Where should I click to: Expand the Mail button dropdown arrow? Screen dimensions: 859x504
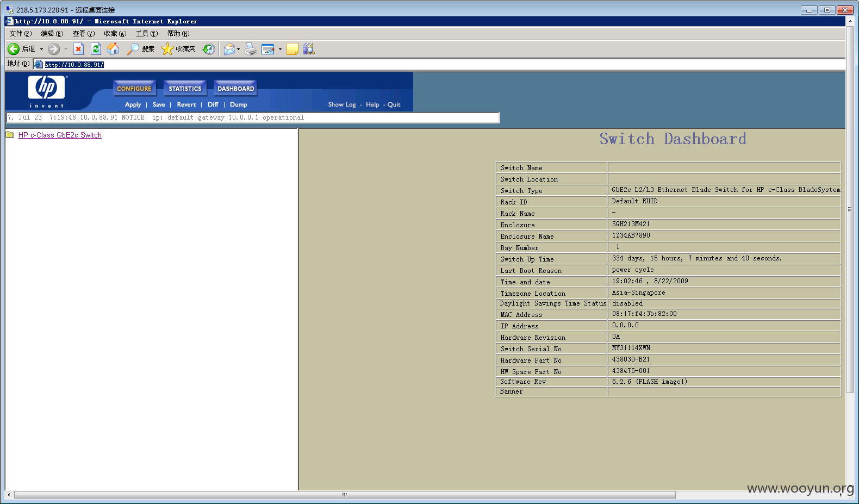[238, 49]
